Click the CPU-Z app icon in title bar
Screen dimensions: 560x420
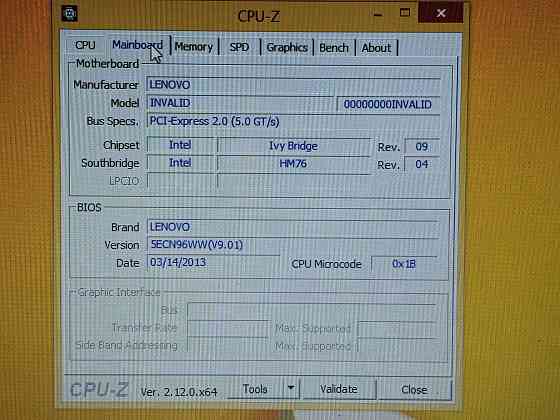coord(69,14)
